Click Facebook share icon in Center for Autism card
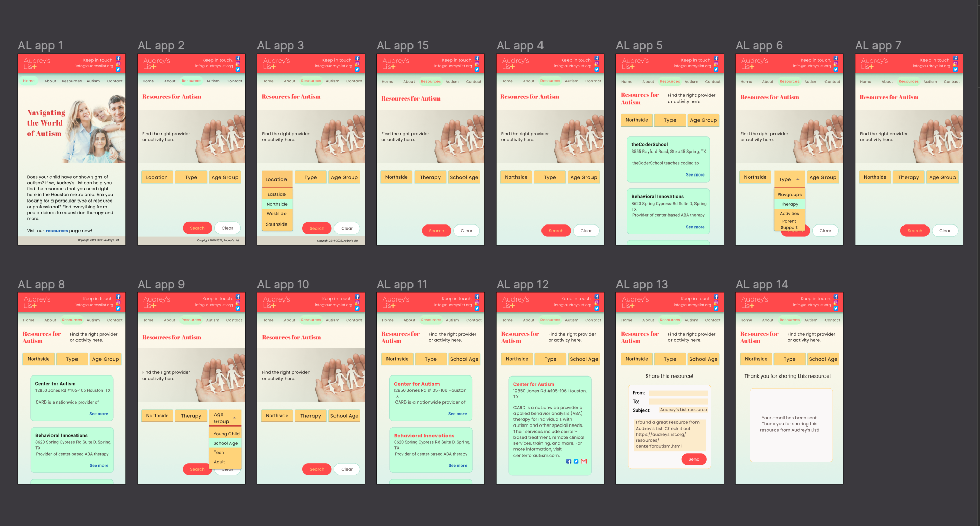This screenshot has width=980, height=526. coord(569,461)
